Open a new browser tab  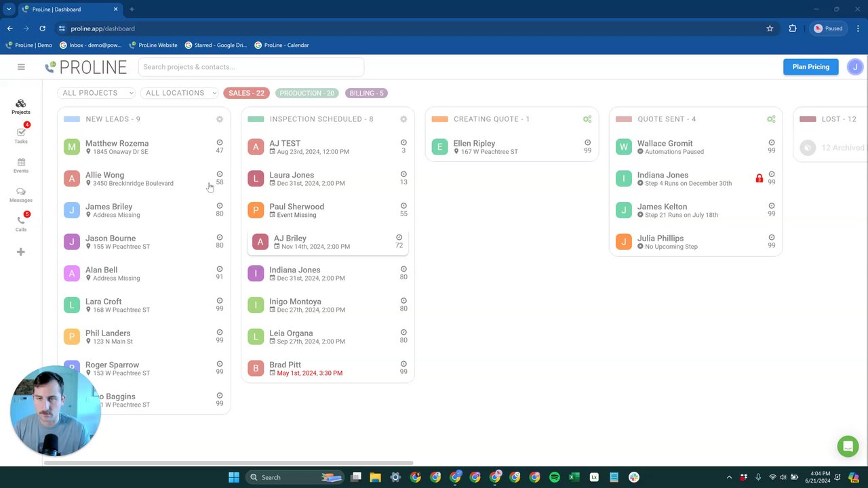[132, 9]
